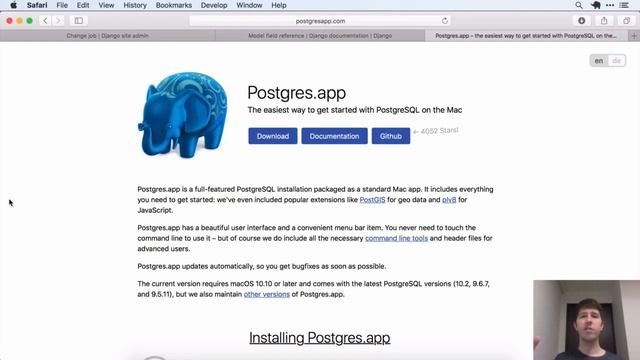Click the postgresapp.com address bar
Screen dimensions: 640x360
pos(320,21)
